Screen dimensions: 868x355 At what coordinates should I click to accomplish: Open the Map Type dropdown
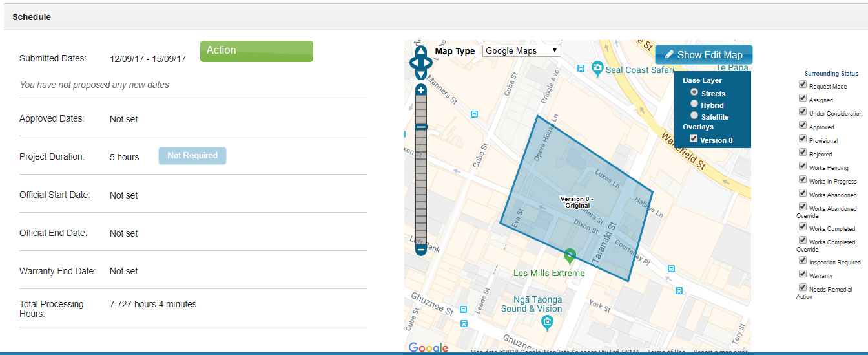pos(522,50)
